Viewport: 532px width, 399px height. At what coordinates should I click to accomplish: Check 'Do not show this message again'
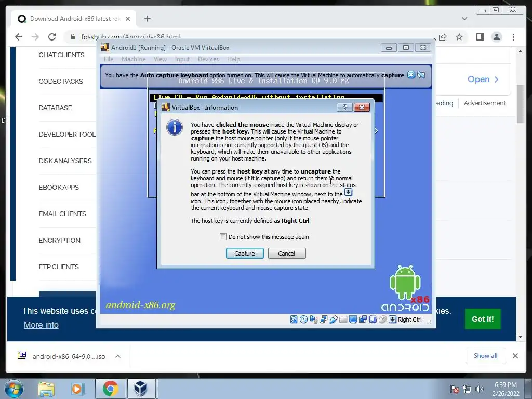(x=223, y=237)
